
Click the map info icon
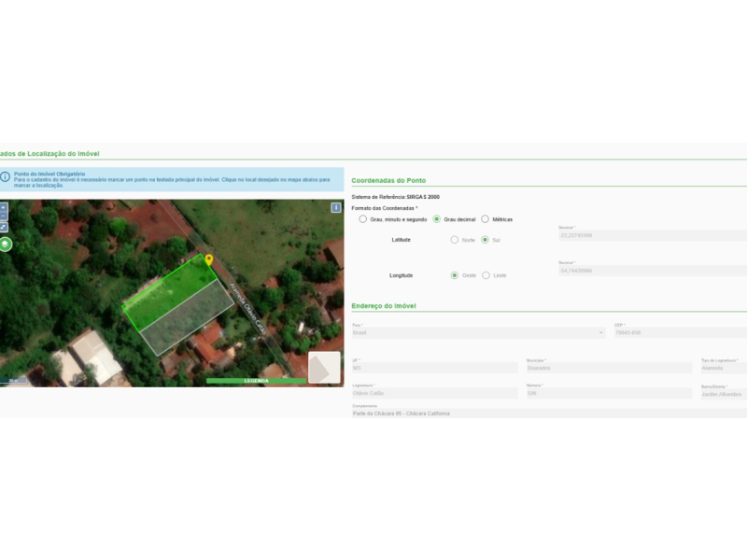pyautogui.click(x=336, y=207)
